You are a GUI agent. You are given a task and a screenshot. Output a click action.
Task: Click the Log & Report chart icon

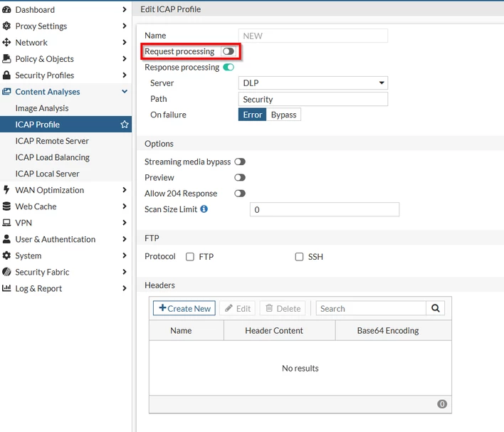[6, 288]
